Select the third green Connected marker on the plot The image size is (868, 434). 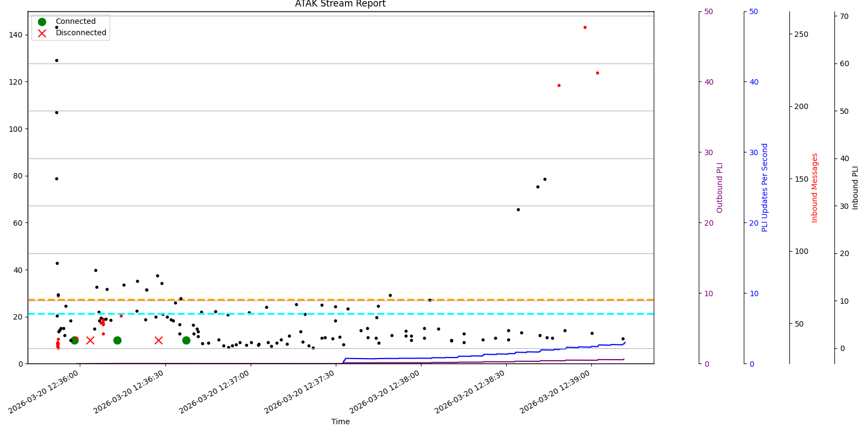(x=186, y=340)
